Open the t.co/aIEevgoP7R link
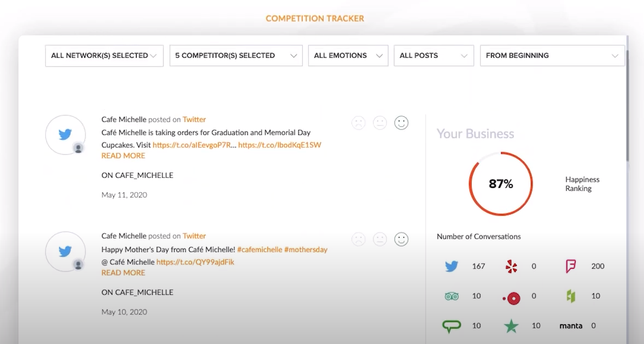This screenshot has height=344, width=644. click(x=192, y=145)
